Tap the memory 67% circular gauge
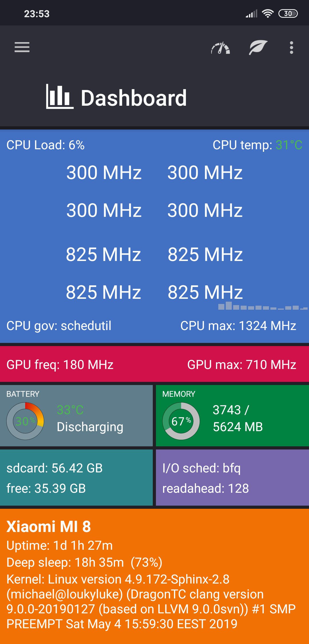Image resolution: width=309 pixels, height=644 pixels. pyautogui.click(x=181, y=421)
